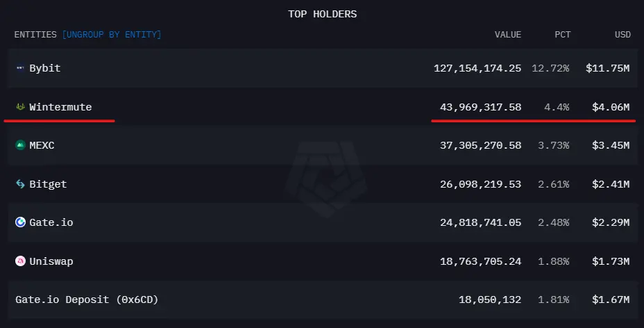Click the Bitget arrows logo icon

coord(20,183)
